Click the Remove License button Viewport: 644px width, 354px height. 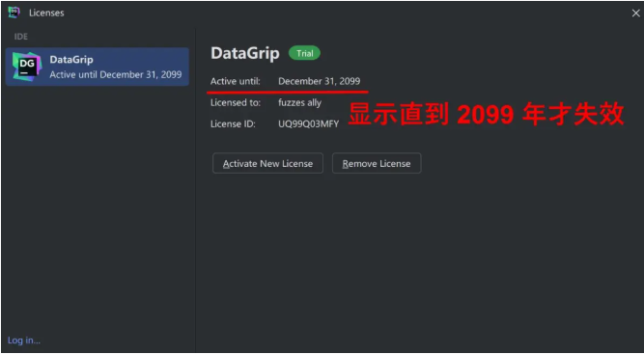pos(377,163)
